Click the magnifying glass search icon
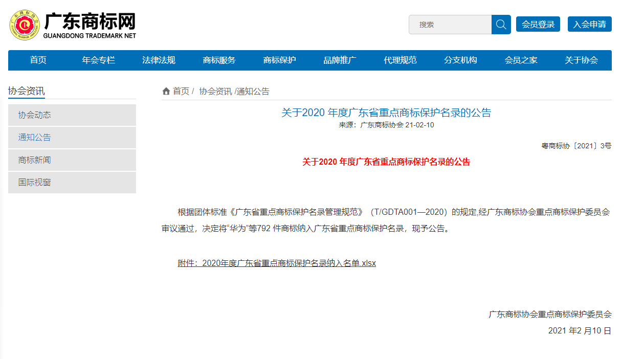This screenshot has width=644, height=359. click(x=501, y=25)
